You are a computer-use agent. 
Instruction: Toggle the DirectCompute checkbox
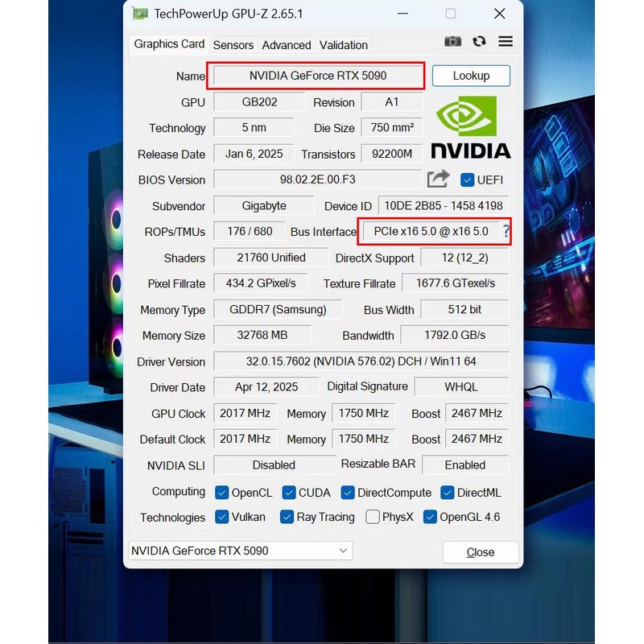pos(348,493)
